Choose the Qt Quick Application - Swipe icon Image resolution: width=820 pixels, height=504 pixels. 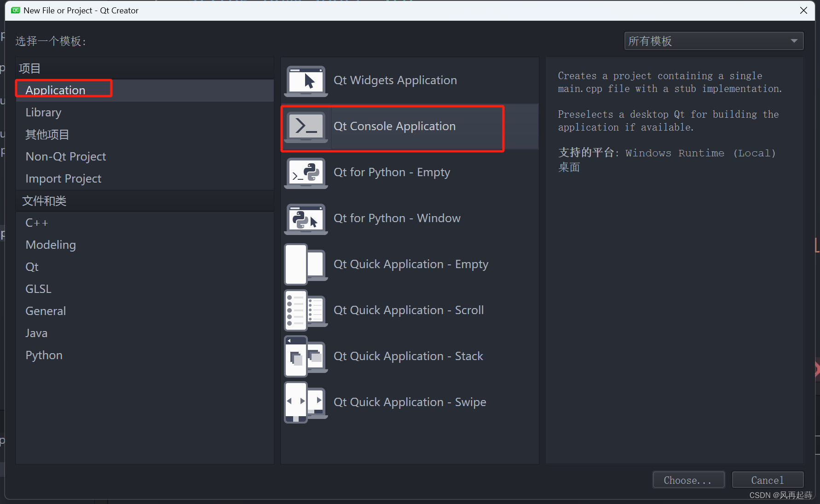[306, 402]
